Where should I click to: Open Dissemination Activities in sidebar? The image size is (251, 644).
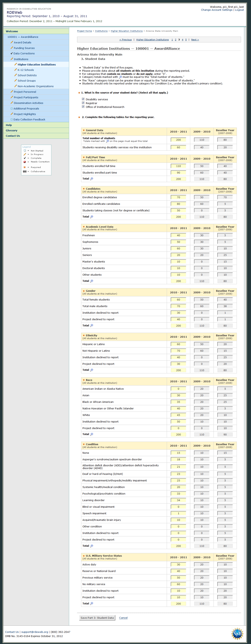pos(28,103)
